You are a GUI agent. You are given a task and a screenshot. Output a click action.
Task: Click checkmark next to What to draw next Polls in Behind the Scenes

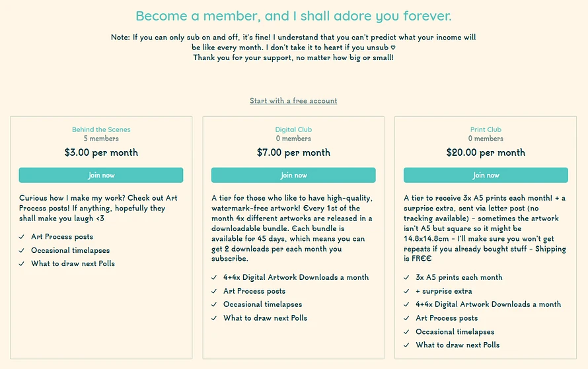point(22,264)
